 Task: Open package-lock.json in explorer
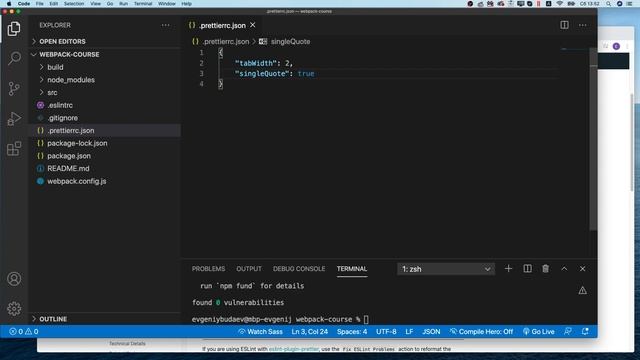pyautogui.click(x=77, y=143)
